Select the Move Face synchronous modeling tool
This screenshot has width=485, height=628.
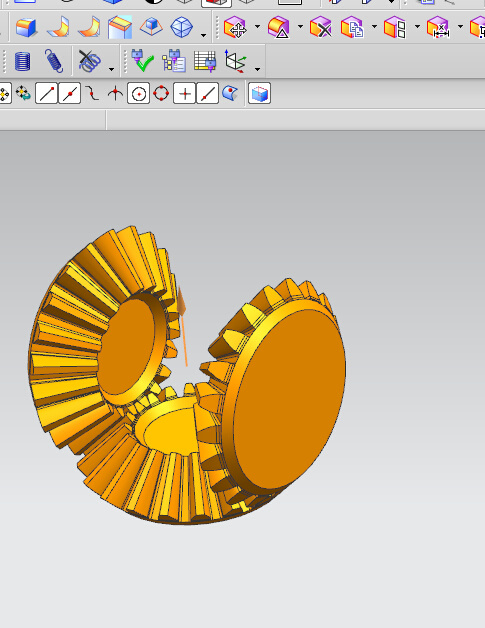coord(235,27)
